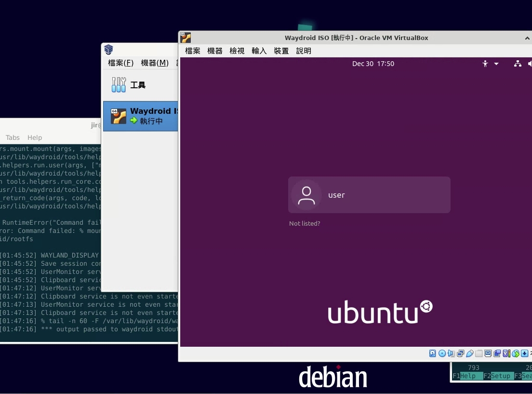The height and width of the screenshot is (394, 532).
Task: Click the 執行中 running status text in VM list
Action: [x=151, y=121]
